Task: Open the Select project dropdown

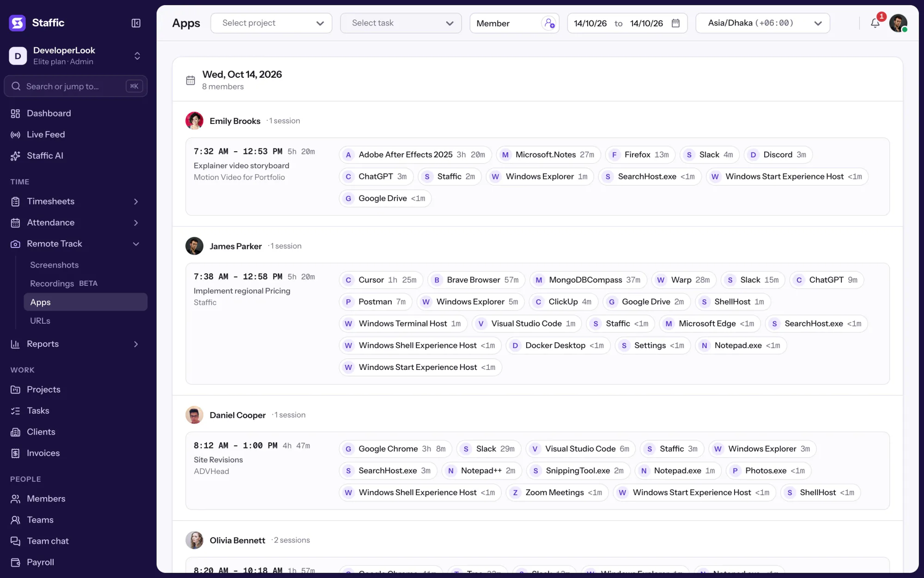Action: coord(271,23)
